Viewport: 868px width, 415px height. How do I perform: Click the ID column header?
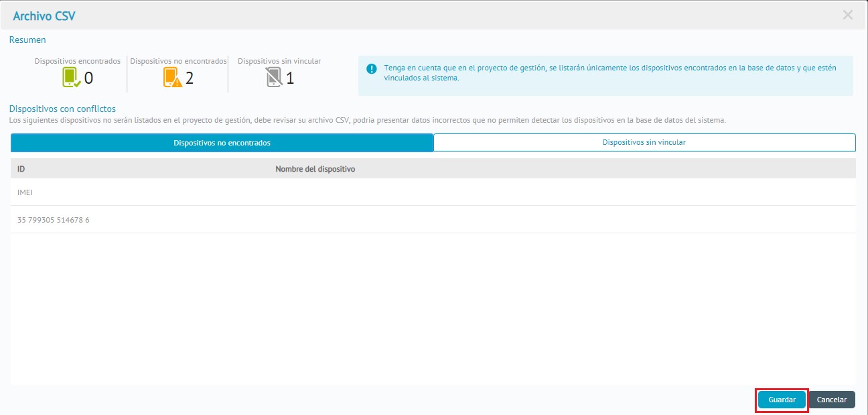pyautogui.click(x=21, y=169)
